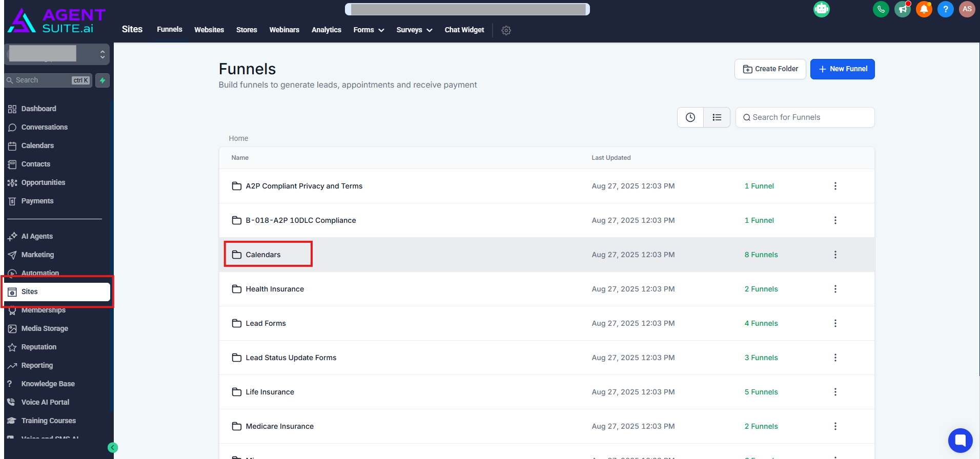This screenshot has width=980, height=459.
Task: Open Payments in sidebar
Action: tap(37, 201)
